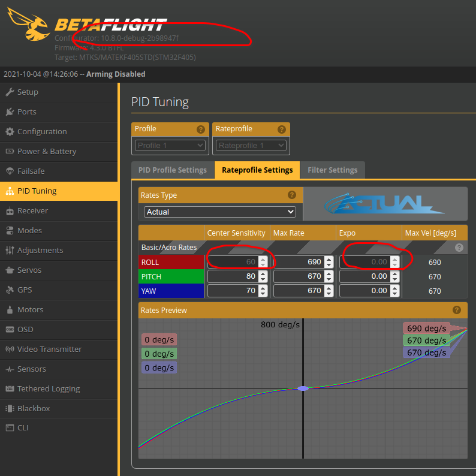This screenshot has height=476, width=476.
Task: Increase Pitch Center Sensitivity with spinner
Action: tap(263, 273)
